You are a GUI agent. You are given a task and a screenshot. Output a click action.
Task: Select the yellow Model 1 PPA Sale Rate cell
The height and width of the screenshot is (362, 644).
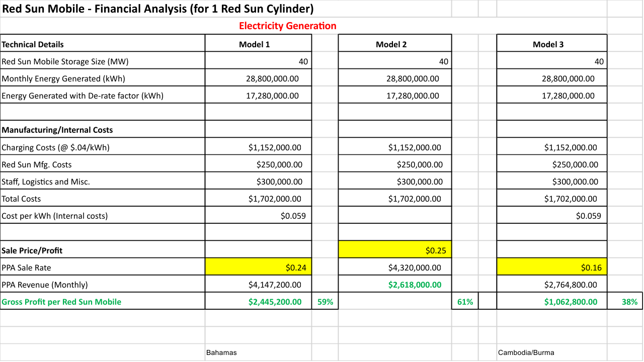[259, 267]
